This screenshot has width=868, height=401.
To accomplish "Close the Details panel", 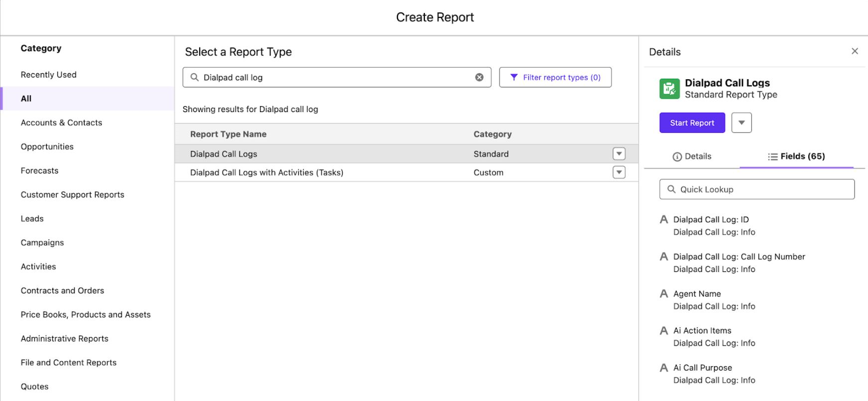I will click(x=855, y=51).
